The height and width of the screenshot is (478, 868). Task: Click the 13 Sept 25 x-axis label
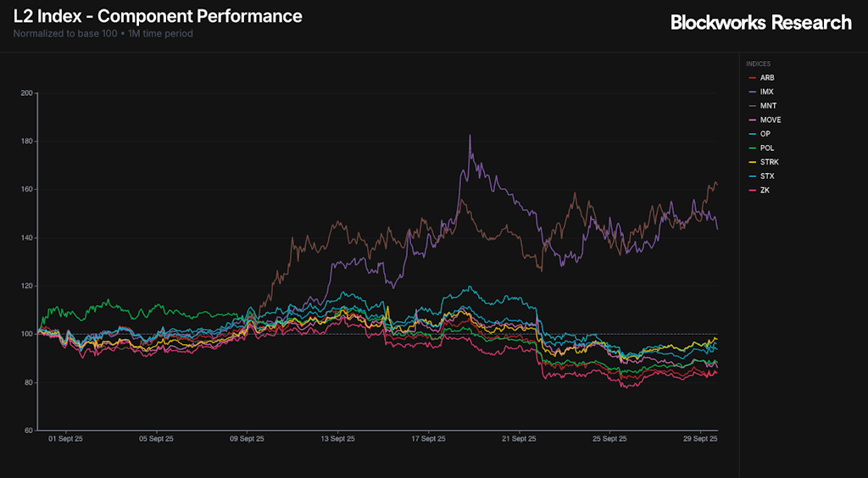(337, 439)
